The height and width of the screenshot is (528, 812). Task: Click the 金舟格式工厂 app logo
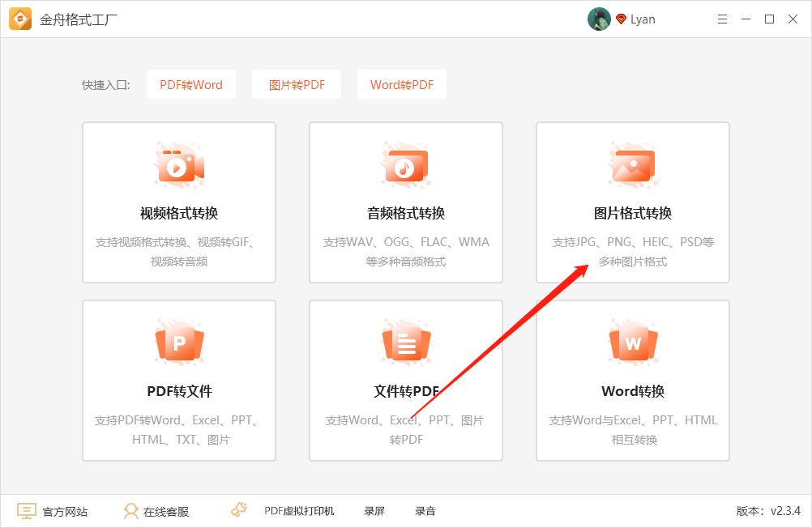tap(18, 18)
